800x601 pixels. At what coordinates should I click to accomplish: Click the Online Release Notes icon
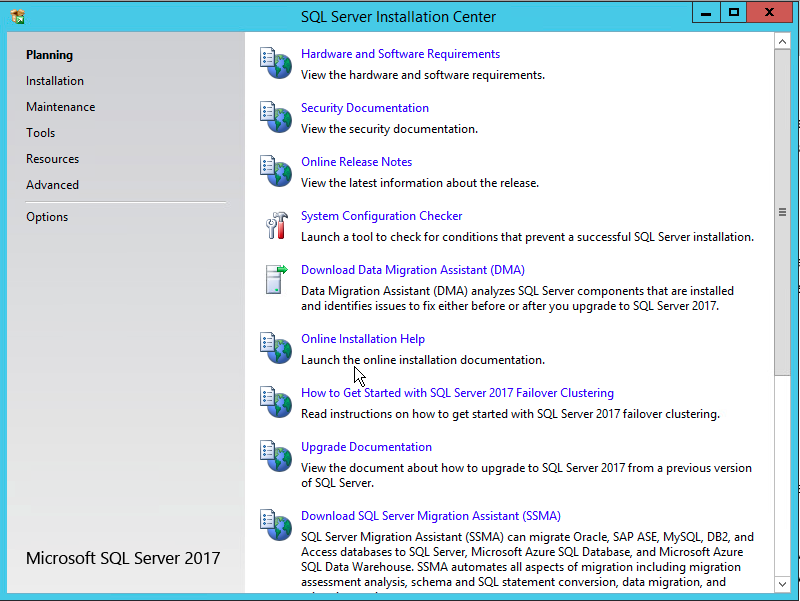[275, 171]
